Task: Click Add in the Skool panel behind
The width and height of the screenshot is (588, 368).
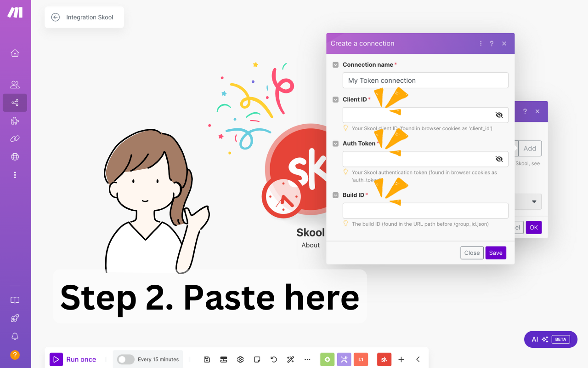Action: tap(530, 148)
